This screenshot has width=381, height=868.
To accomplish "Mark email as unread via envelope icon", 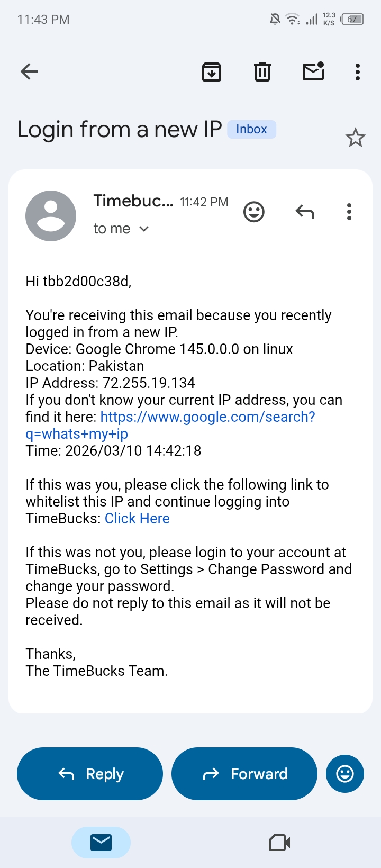I will click(313, 71).
